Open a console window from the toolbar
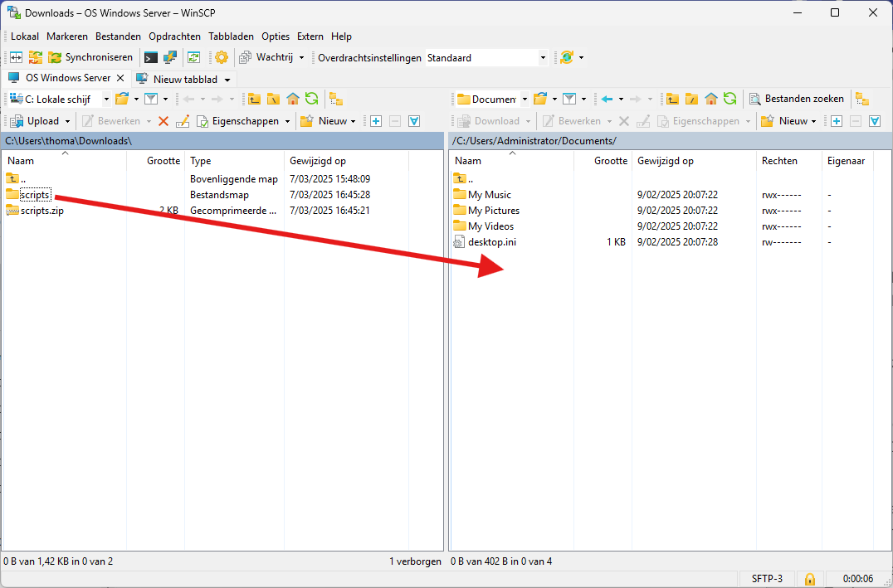 tap(151, 57)
